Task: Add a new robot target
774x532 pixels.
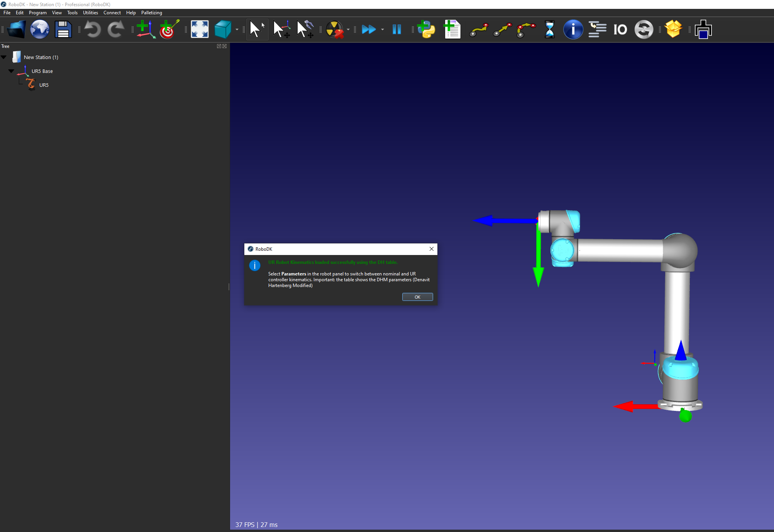Action: 169,29
